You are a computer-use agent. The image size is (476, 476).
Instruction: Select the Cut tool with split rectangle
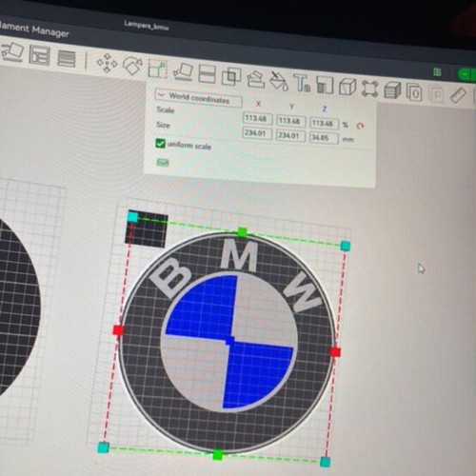(207, 74)
